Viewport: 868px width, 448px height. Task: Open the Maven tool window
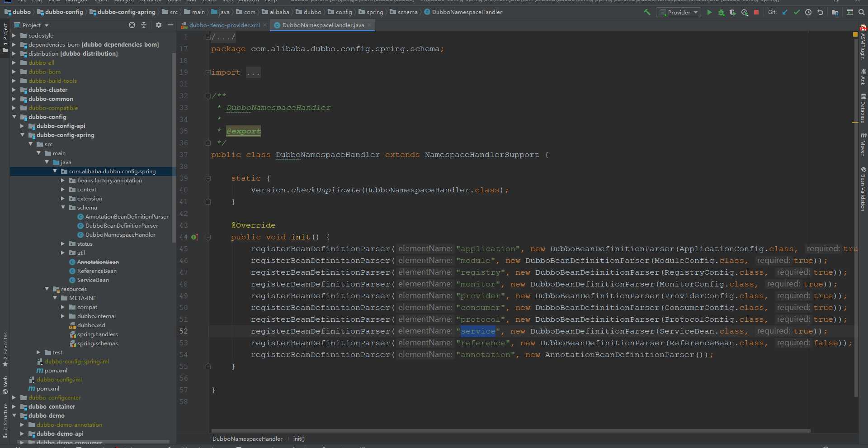pos(863,144)
